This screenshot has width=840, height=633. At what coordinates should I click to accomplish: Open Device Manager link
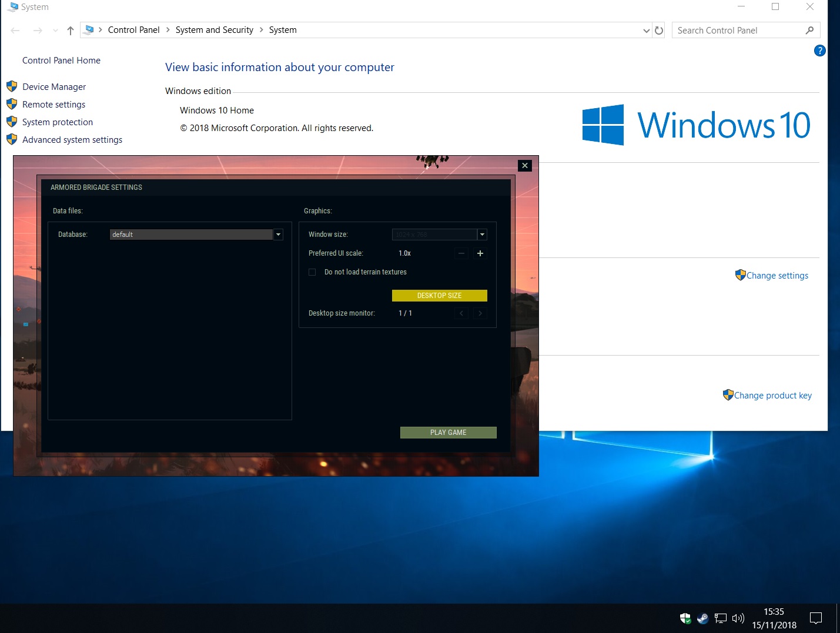pyautogui.click(x=54, y=87)
